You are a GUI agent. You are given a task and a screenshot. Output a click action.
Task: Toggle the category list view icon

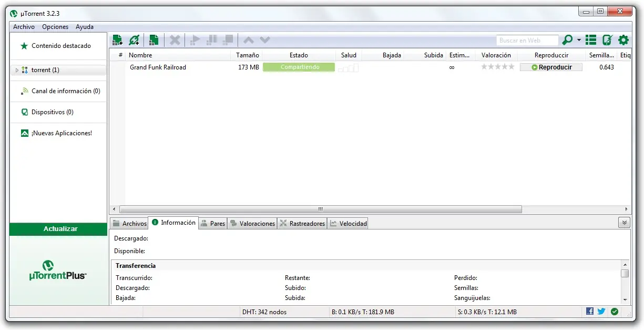tap(591, 40)
